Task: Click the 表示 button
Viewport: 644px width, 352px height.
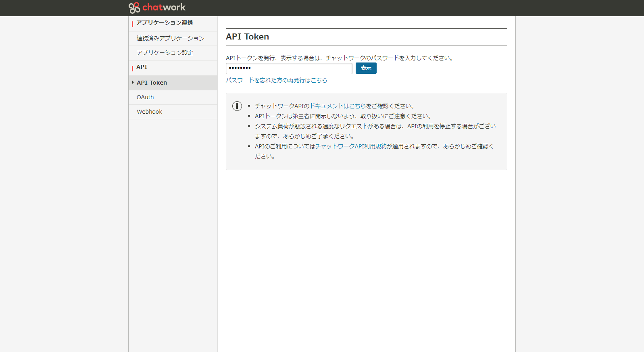Action: pyautogui.click(x=366, y=68)
